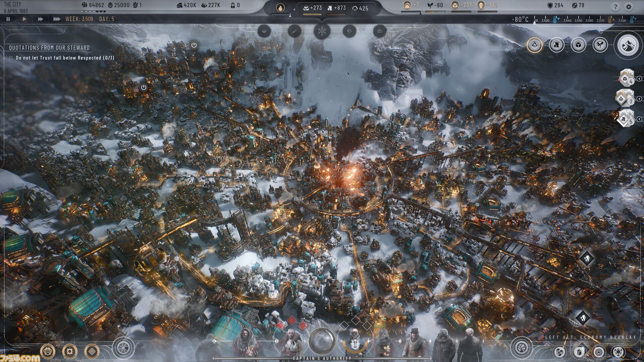
Task: Select the pale bare-headed delegate portrait
Action: point(291,343)
